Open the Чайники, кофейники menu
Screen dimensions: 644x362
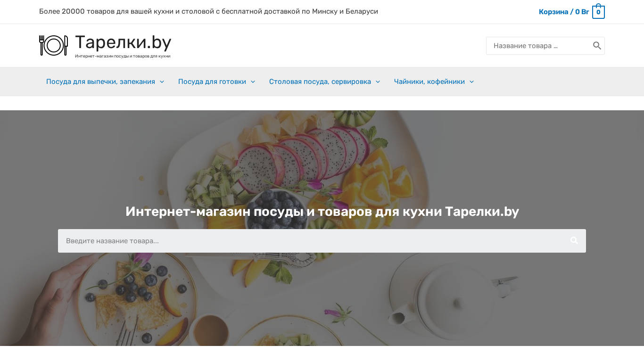coord(429,82)
